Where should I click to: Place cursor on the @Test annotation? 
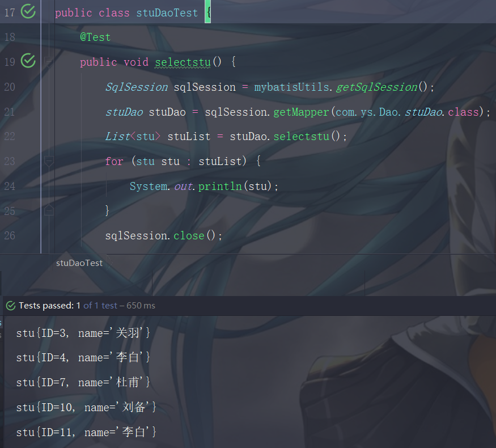(95, 37)
